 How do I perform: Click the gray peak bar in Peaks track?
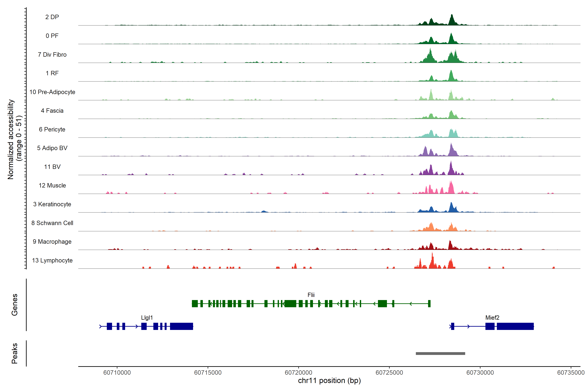click(440, 353)
